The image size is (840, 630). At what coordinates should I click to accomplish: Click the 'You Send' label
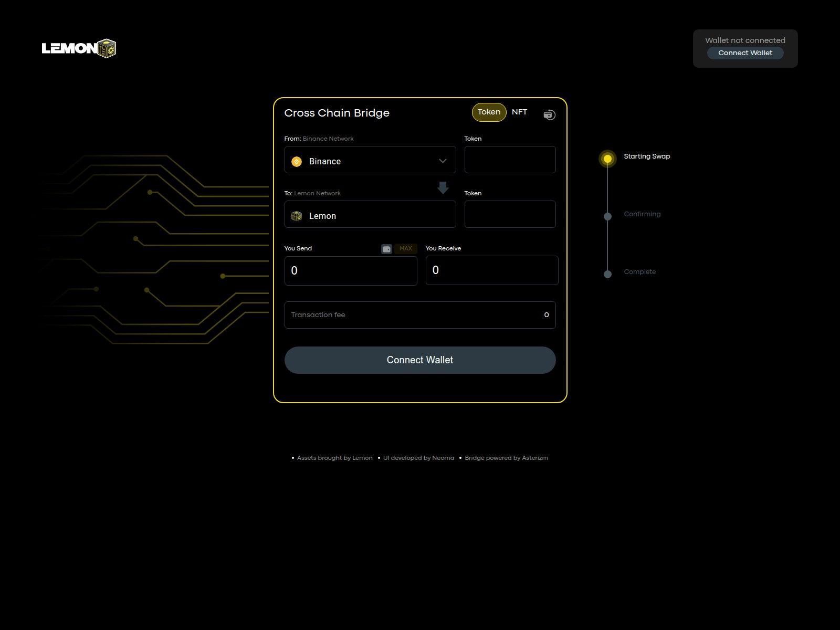(x=298, y=248)
